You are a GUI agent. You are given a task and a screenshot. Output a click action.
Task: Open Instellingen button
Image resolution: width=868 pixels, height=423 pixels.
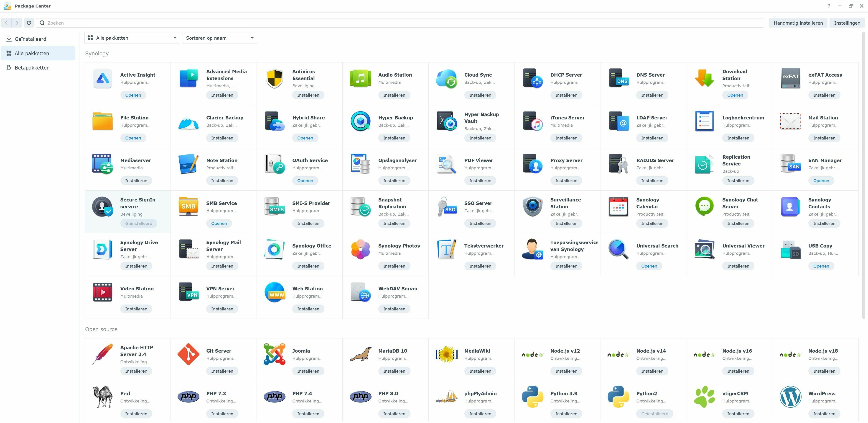[847, 23]
